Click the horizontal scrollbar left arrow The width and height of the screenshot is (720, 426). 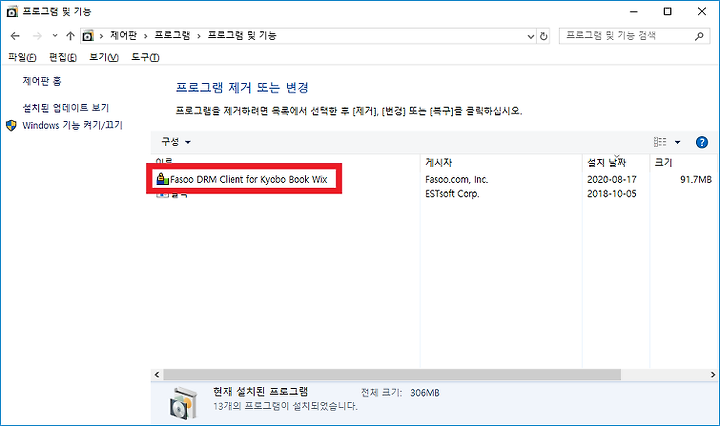157,375
